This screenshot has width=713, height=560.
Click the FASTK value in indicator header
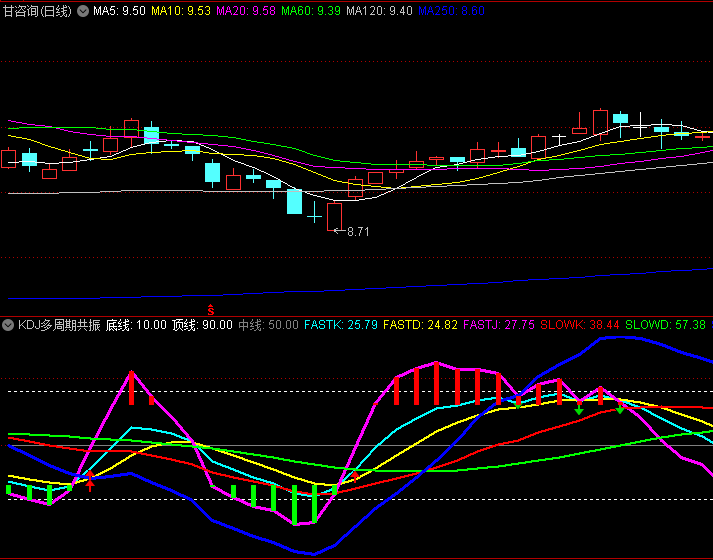[x=340, y=325]
